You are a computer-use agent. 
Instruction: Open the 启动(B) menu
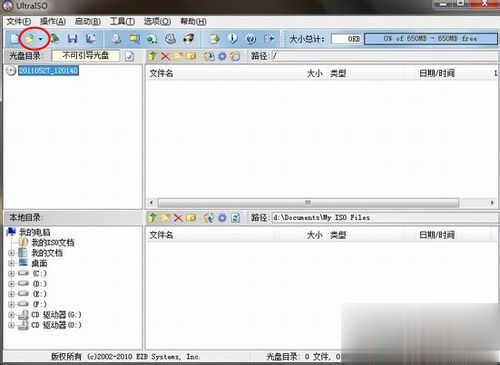(88, 22)
